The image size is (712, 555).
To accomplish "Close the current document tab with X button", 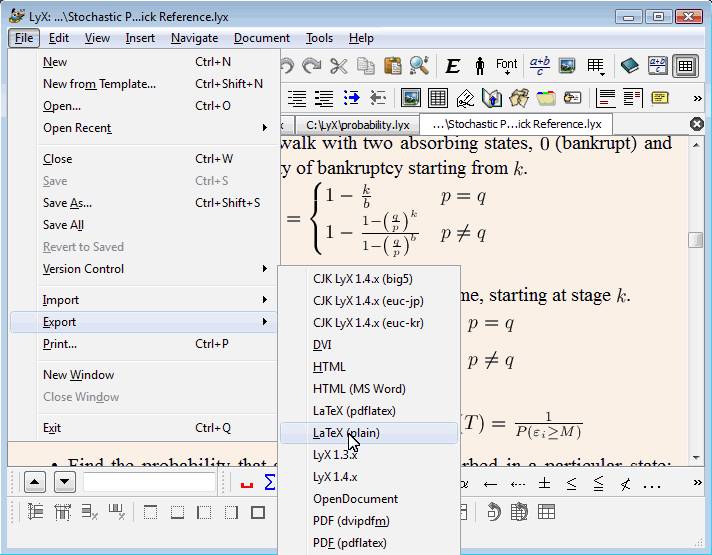I will [x=696, y=124].
